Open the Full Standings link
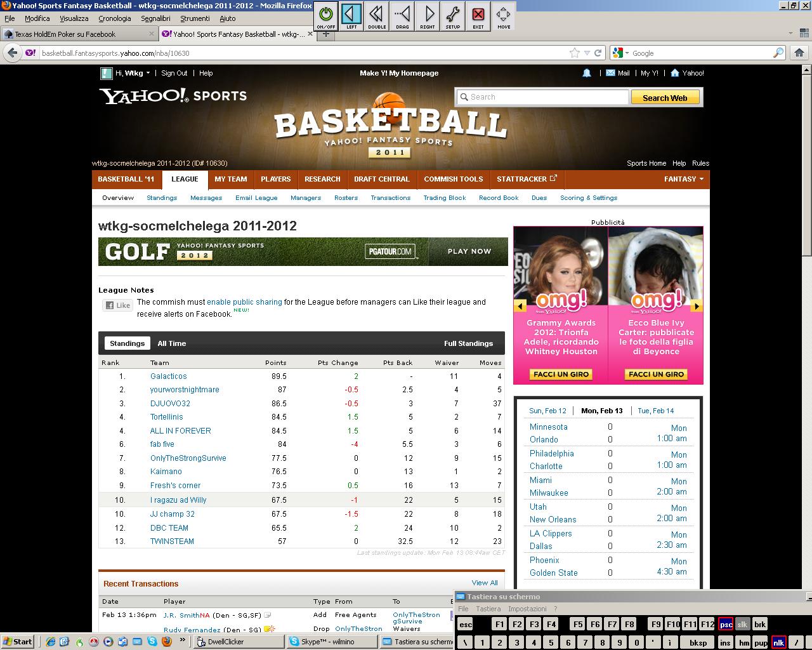The height and width of the screenshot is (650, 812). [x=468, y=343]
